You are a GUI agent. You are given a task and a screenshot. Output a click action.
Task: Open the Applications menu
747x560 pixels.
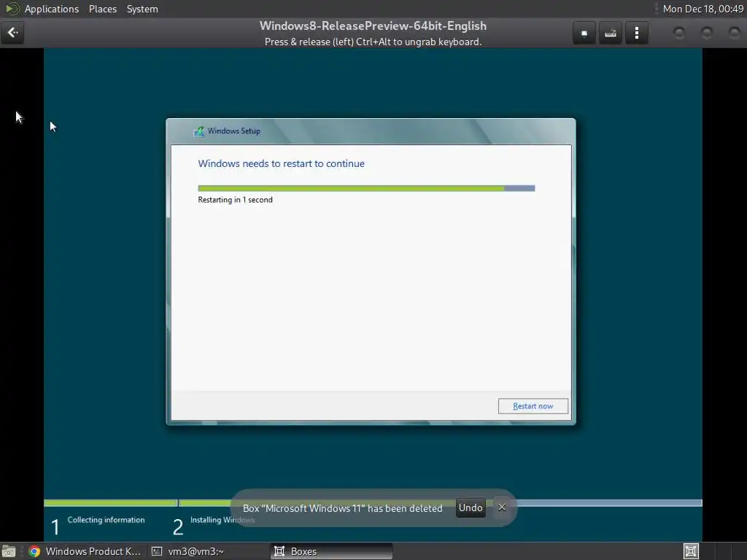click(52, 9)
